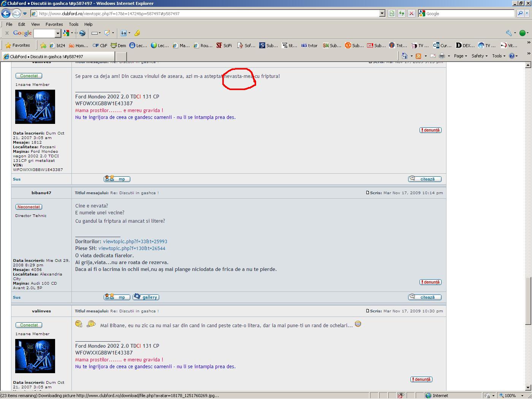This screenshot has height=399, width=532.
Task: Open the Page dropdown in command bar
Action: (x=460, y=56)
